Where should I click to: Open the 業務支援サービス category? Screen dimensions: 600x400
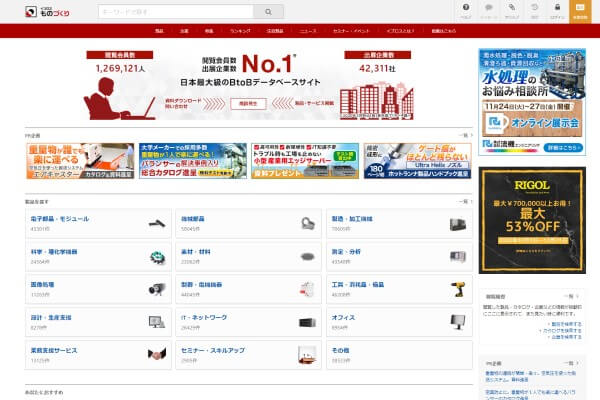pyautogui.click(x=54, y=350)
